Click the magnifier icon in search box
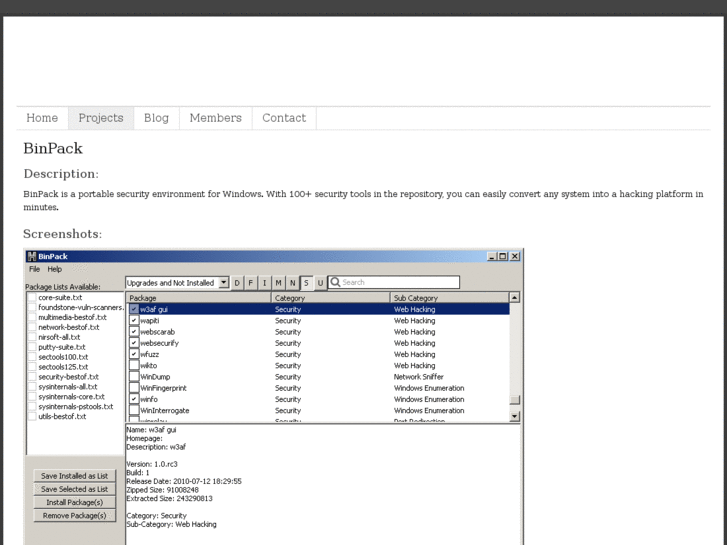The height and width of the screenshot is (545, 727). coord(335,282)
